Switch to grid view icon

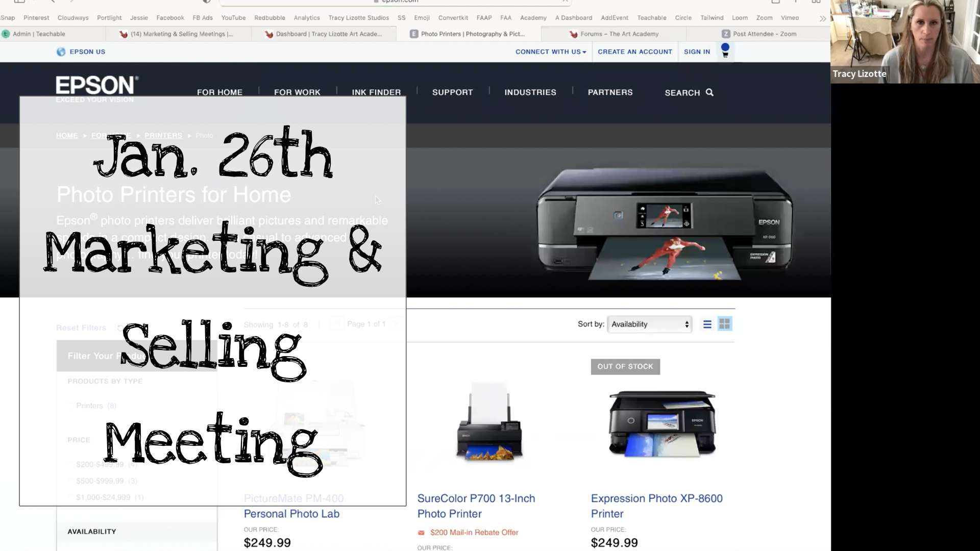pyautogui.click(x=724, y=324)
